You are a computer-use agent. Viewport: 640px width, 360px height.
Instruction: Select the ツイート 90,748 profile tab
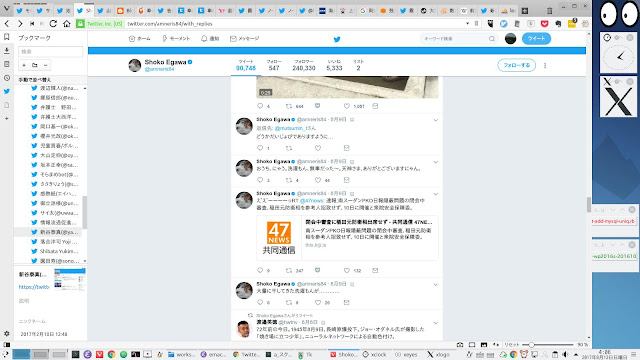(x=246, y=65)
